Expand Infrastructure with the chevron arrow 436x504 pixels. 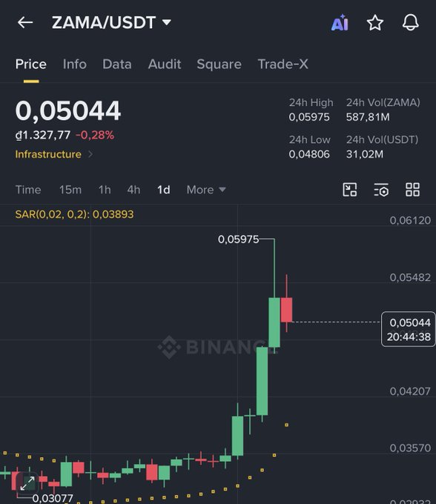(90, 154)
